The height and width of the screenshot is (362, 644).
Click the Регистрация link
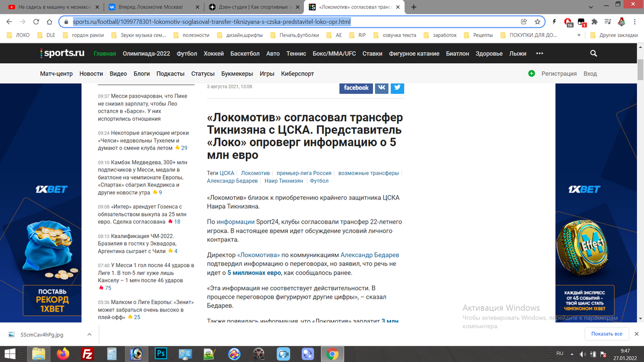559,73
